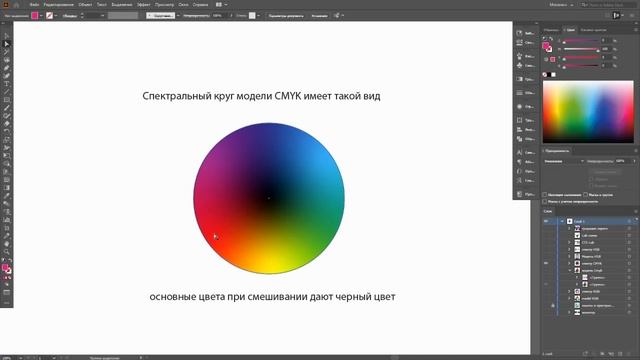Toggle the lock icon in Layers panel
Viewport: 640px width, 360px height.
(553, 305)
